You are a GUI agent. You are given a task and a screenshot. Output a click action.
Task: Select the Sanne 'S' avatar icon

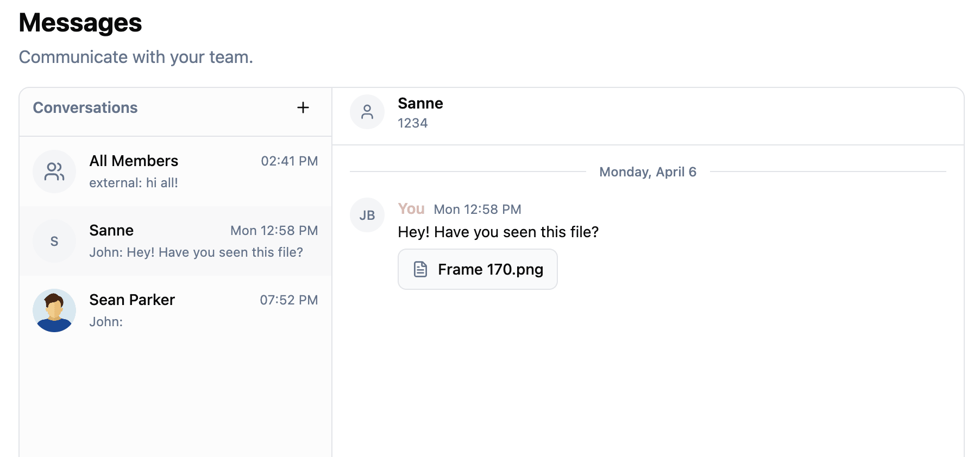click(54, 240)
